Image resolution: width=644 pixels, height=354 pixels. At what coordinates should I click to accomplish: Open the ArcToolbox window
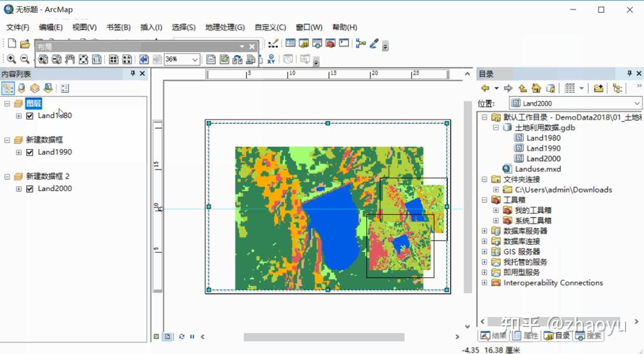point(331,43)
